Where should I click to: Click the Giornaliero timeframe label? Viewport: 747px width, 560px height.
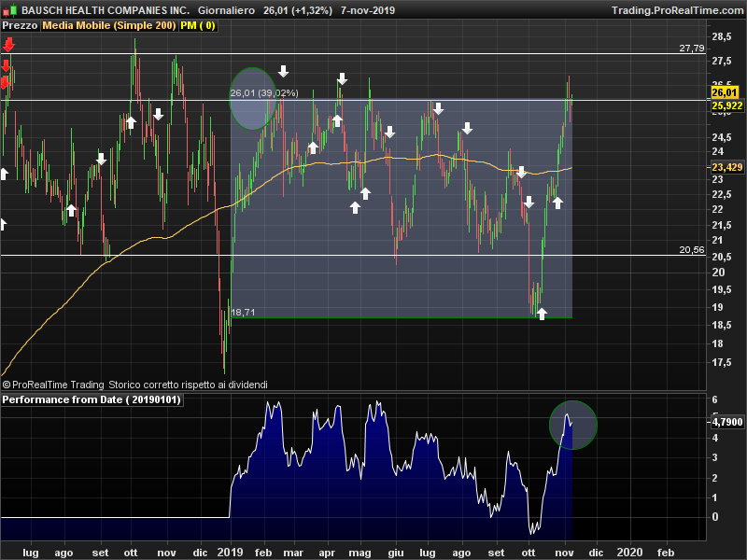226,10
